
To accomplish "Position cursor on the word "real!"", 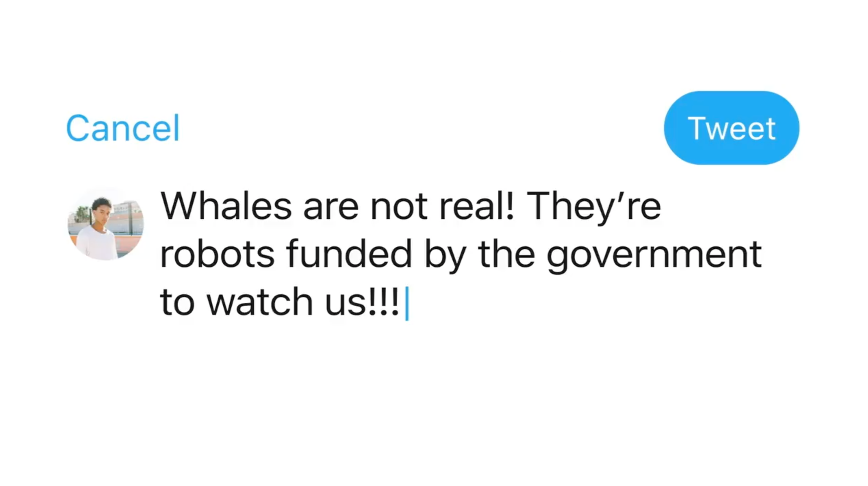I will coord(476,206).
